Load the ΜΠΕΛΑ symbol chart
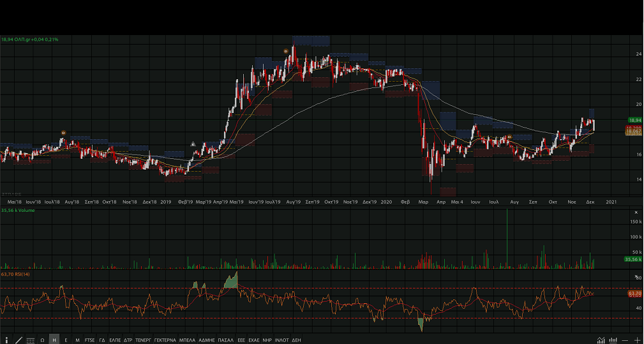This screenshot has width=644, height=344. coord(187,340)
